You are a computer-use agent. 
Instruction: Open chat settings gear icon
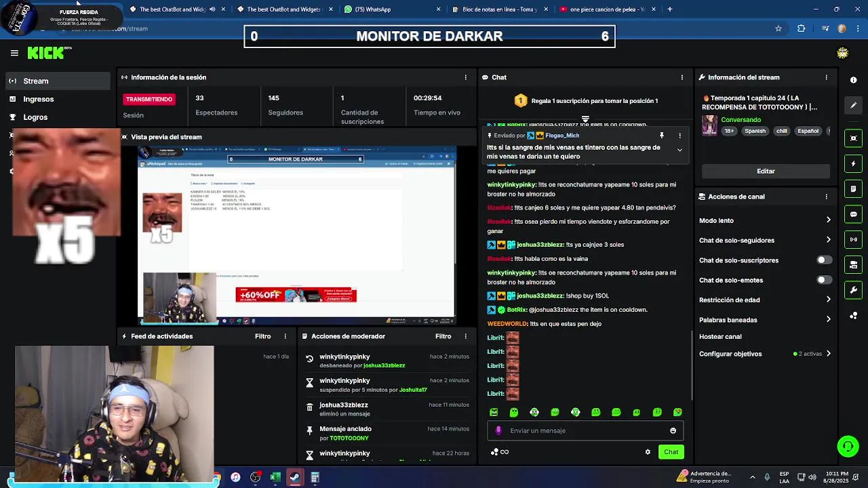[648, 452]
